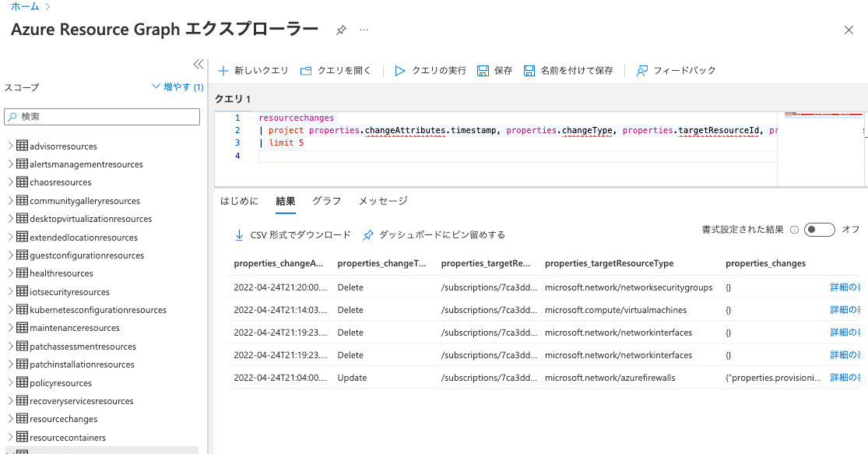Click the policyresources table icon
This screenshot has height=454, width=868.
22,382
